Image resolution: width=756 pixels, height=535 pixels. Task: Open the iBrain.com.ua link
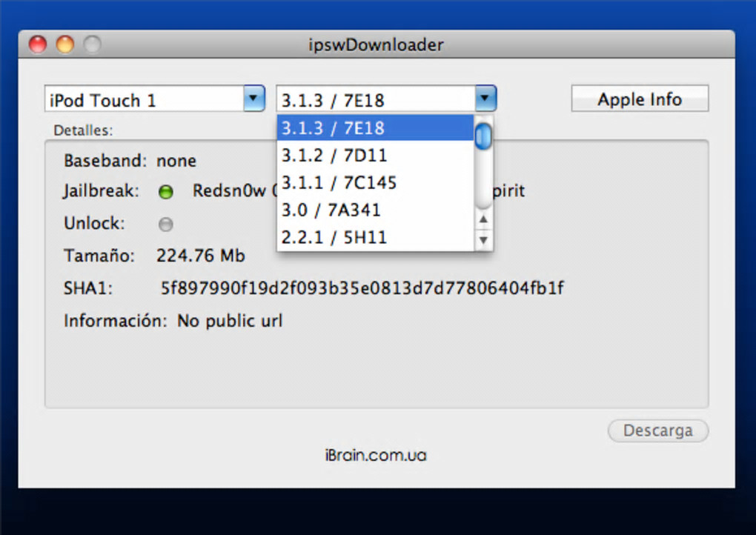pos(376,456)
